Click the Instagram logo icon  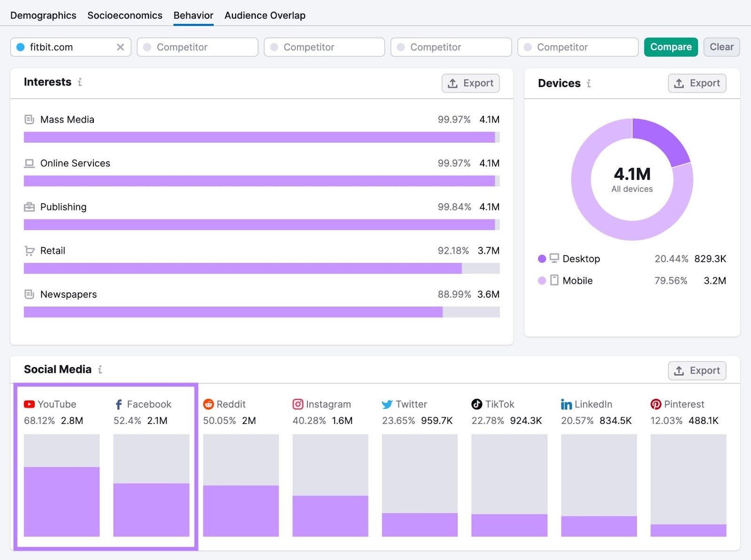[x=298, y=404]
